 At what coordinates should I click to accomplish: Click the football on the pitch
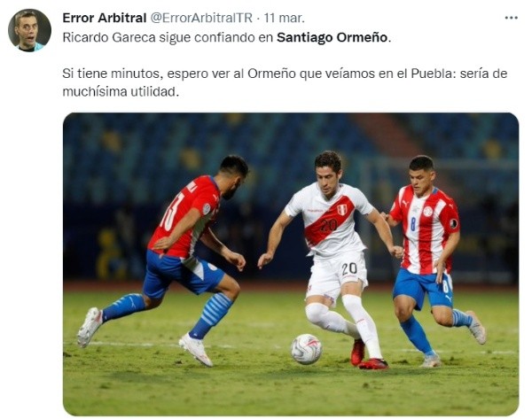coord(306,349)
